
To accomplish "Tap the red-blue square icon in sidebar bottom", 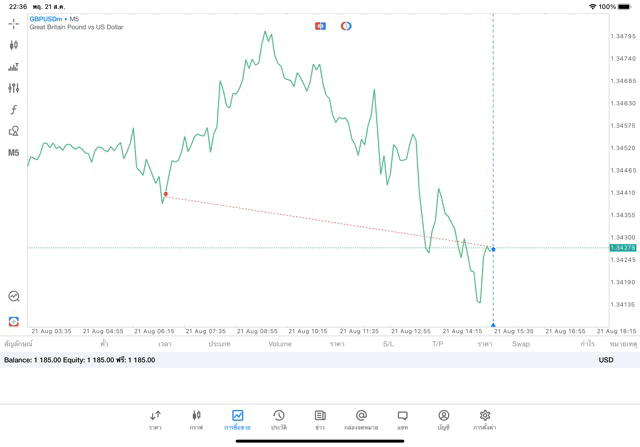I will (x=13, y=321).
